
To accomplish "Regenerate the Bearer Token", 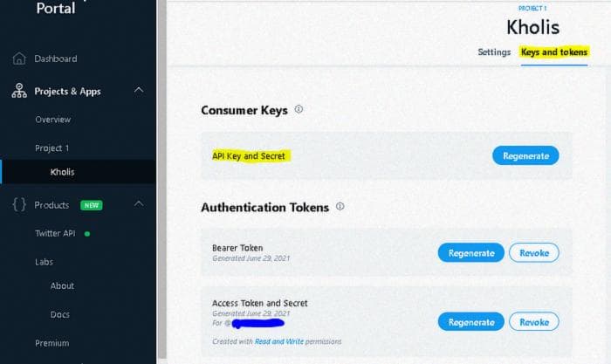I will pyautogui.click(x=471, y=253).
